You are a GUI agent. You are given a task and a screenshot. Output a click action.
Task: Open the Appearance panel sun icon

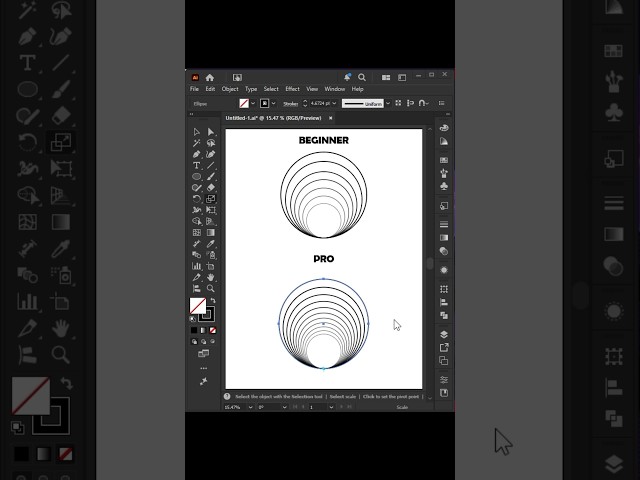[444, 270]
